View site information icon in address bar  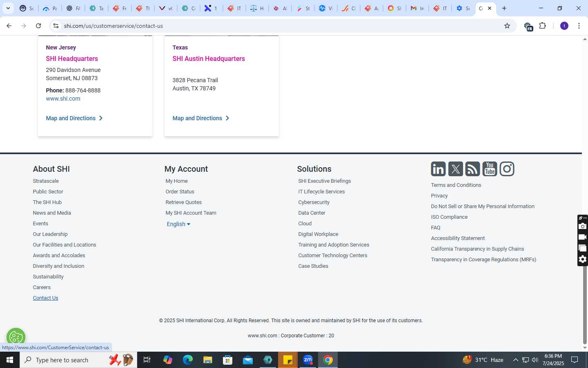pos(56,26)
